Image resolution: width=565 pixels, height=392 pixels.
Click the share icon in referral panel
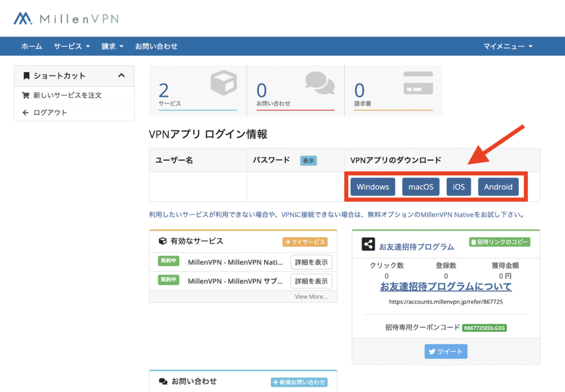point(369,244)
